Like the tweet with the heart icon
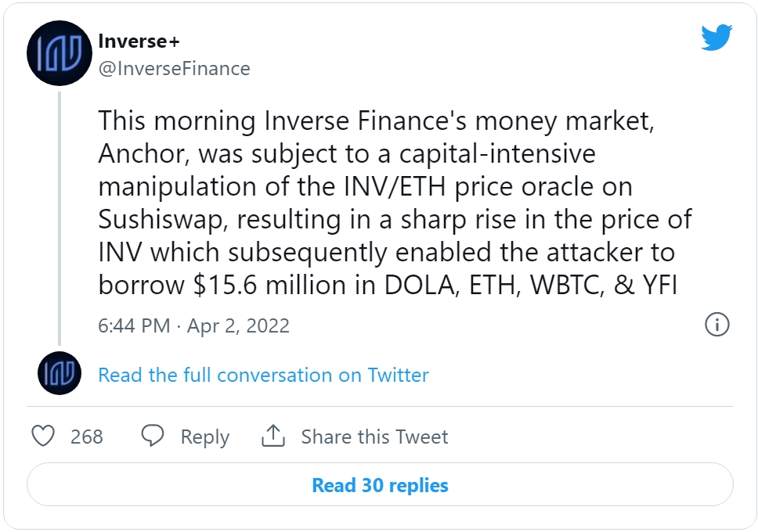The height and width of the screenshot is (532, 758). click(43, 436)
